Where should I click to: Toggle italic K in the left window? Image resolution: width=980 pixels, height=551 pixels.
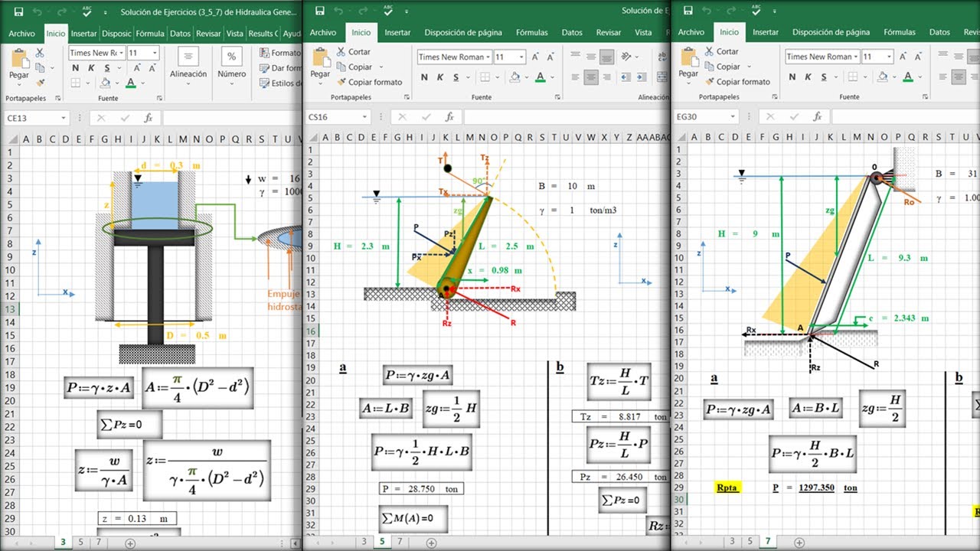coord(90,67)
